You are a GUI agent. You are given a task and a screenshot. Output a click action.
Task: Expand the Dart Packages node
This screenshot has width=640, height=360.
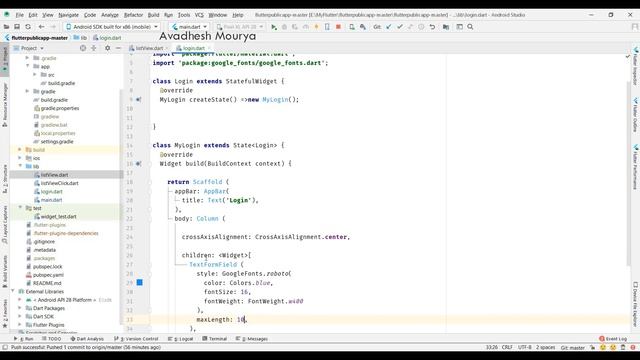point(20,308)
